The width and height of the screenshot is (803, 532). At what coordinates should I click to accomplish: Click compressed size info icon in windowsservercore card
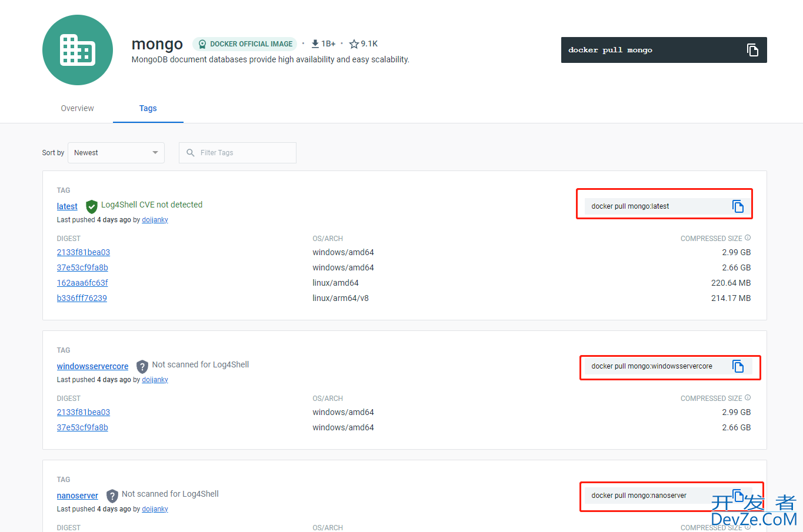(x=748, y=398)
